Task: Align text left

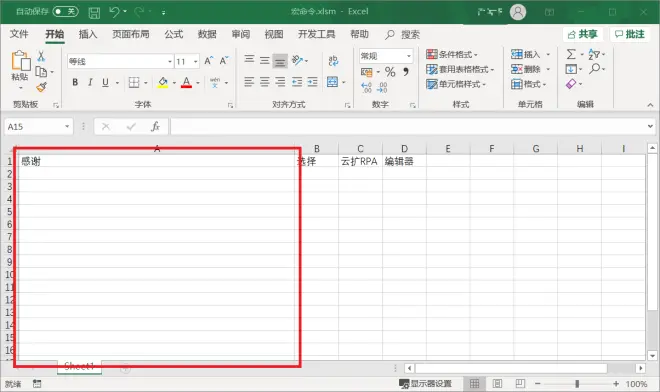Action: point(249,82)
